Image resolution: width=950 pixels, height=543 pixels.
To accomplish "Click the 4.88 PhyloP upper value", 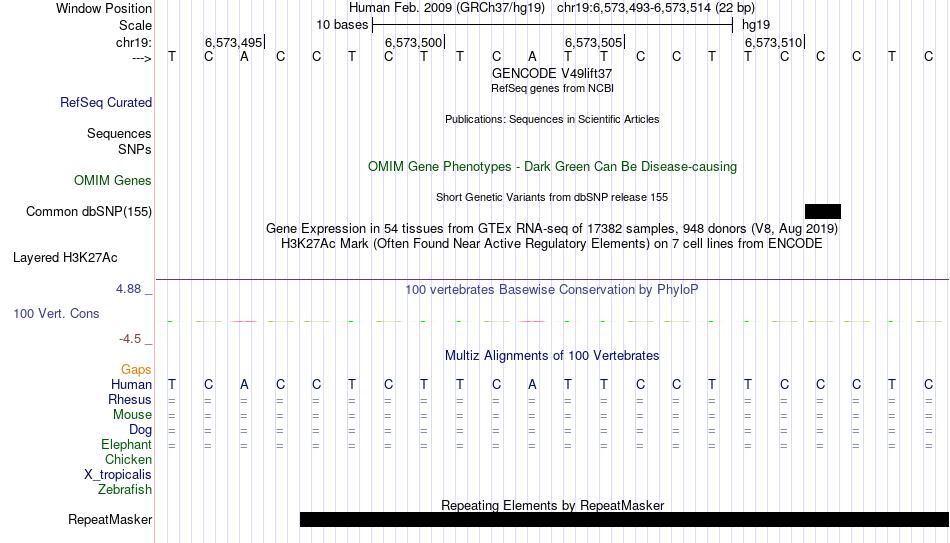I will coord(129,289).
